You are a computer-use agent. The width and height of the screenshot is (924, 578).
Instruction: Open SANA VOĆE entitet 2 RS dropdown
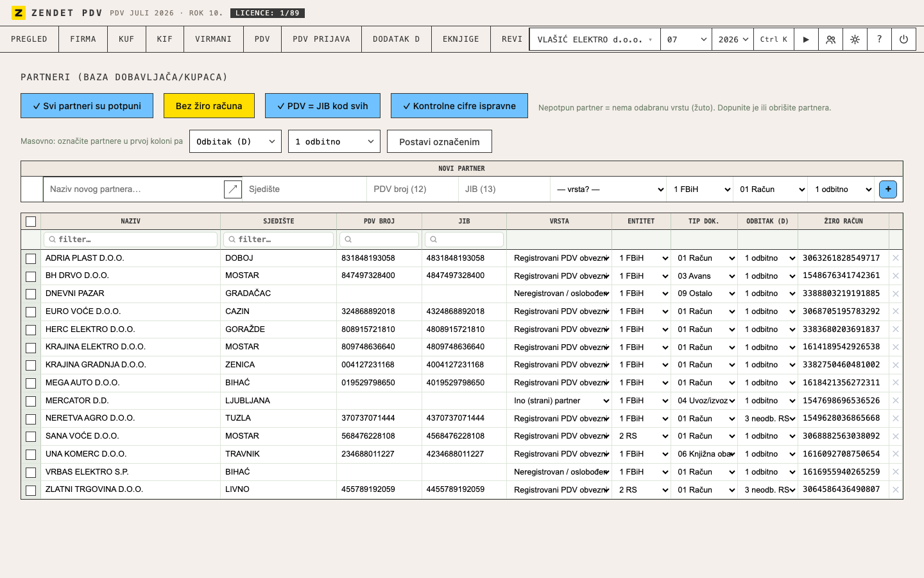pyautogui.click(x=643, y=436)
